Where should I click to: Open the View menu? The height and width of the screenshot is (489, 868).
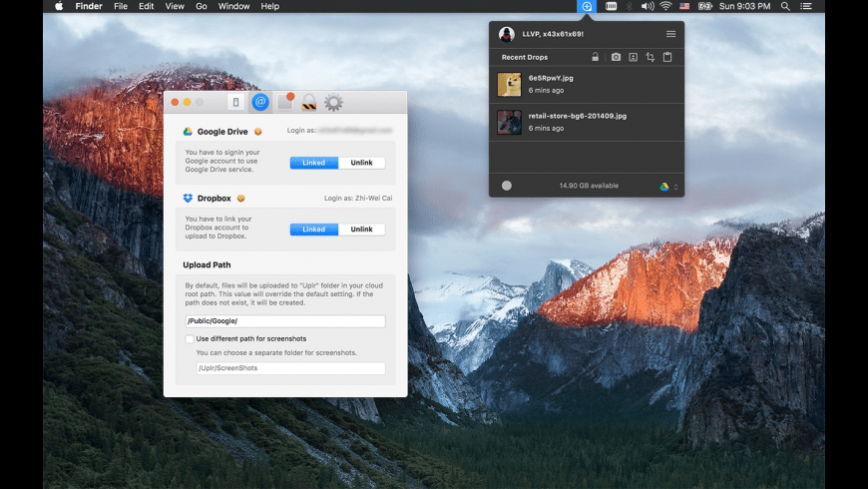coord(175,6)
